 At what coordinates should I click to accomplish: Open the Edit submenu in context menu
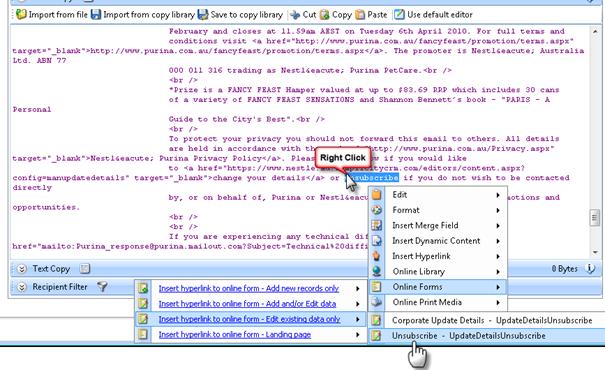[x=438, y=195]
